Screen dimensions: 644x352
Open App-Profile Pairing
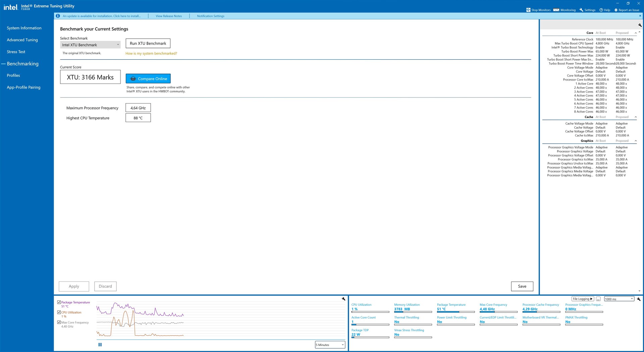pos(23,87)
